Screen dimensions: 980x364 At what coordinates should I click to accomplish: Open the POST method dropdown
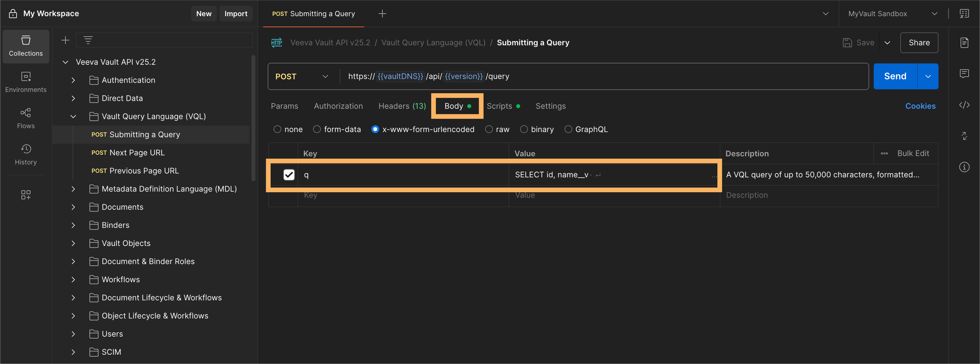[x=301, y=76]
